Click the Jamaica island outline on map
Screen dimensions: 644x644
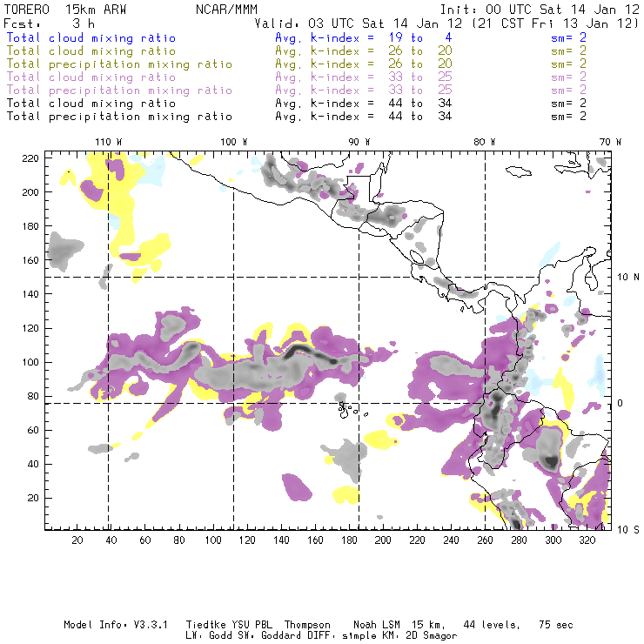click(519, 171)
